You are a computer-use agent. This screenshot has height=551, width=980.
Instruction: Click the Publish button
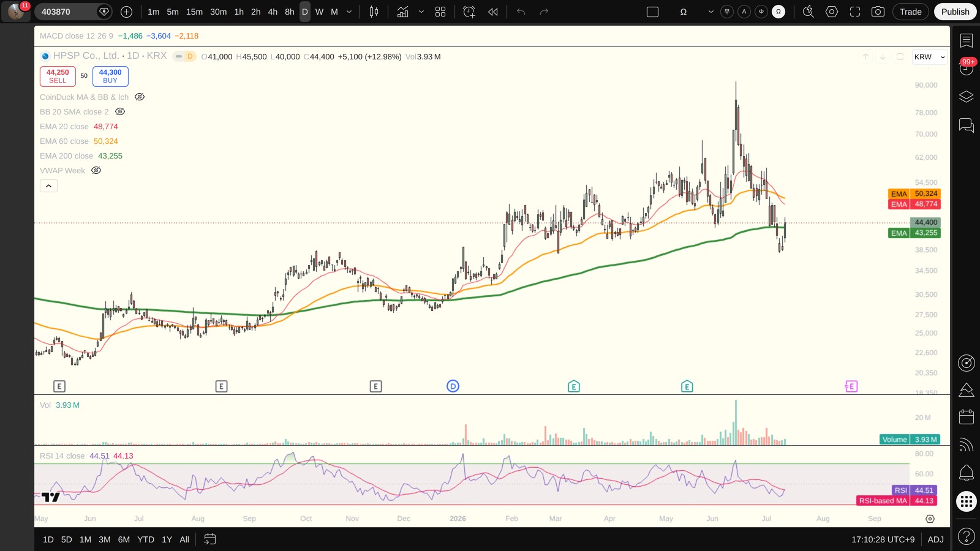(x=955, y=12)
